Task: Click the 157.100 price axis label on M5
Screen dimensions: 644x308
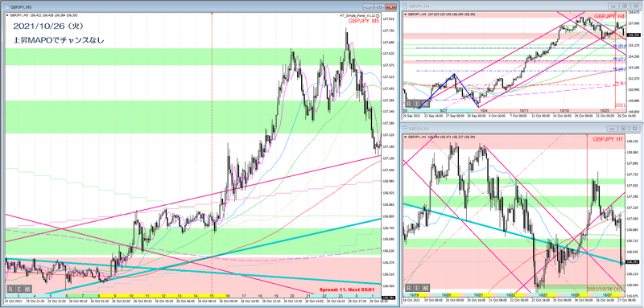Action: (388, 158)
